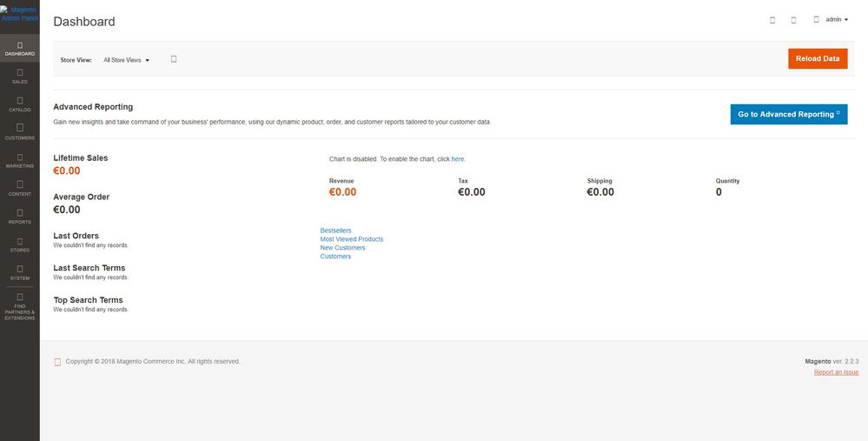The height and width of the screenshot is (441, 868).
Task: Open the Catalog sidebar menu
Action: [x=19, y=104]
